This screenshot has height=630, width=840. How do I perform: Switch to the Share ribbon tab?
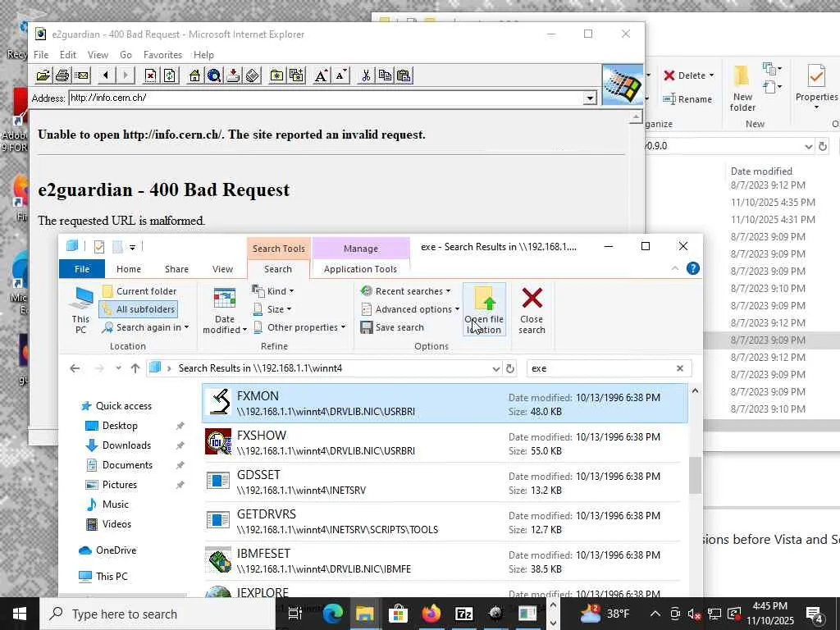click(x=177, y=269)
